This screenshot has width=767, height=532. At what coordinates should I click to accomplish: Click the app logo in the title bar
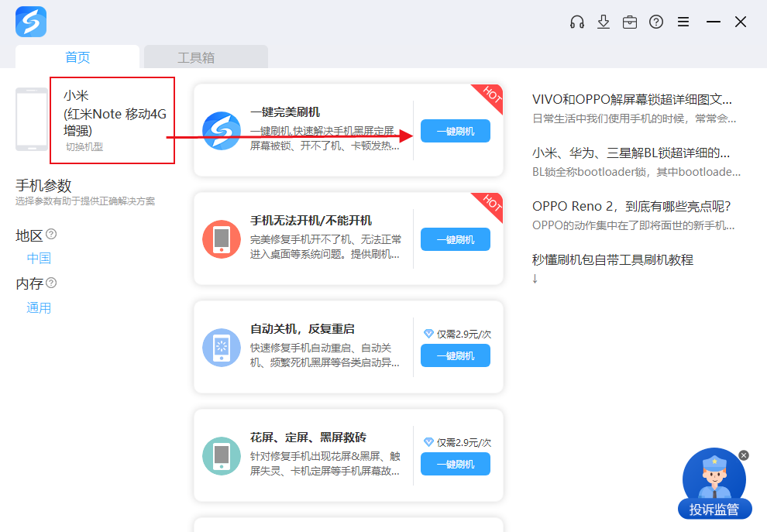(x=31, y=22)
